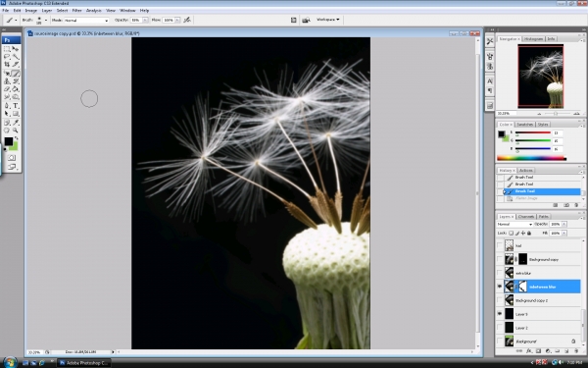The height and width of the screenshot is (368, 588).
Task: Select the Path Selection tool
Action: (x=7, y=114)
